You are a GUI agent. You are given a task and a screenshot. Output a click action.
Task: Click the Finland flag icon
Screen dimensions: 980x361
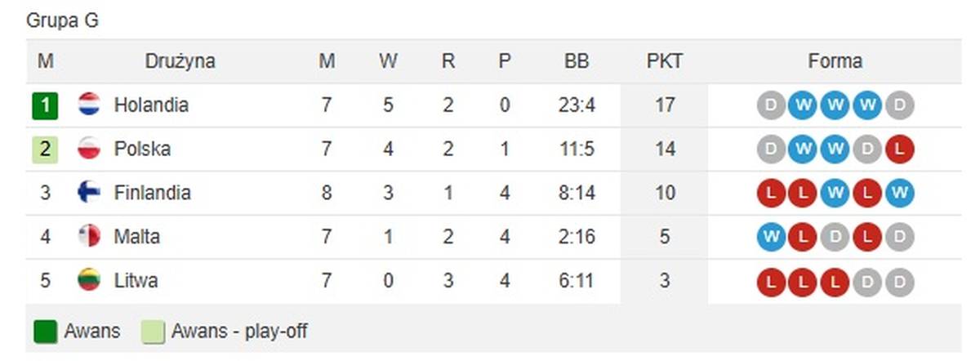[88, 193]
